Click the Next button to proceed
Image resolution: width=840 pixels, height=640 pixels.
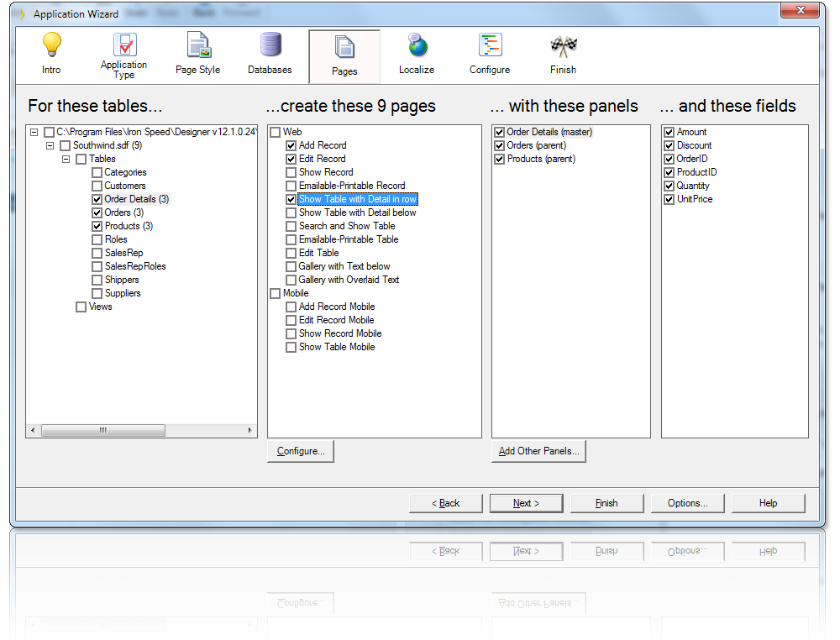[526, 502]
